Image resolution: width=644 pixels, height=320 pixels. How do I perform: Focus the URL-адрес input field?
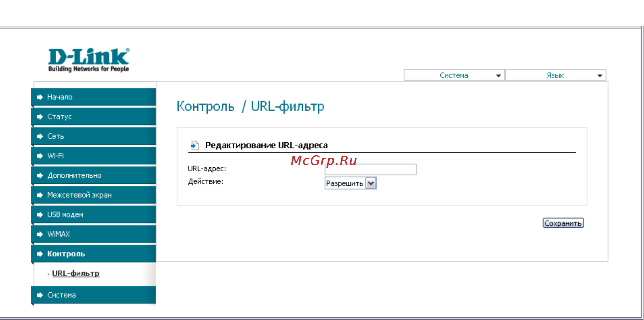(371, 169)
